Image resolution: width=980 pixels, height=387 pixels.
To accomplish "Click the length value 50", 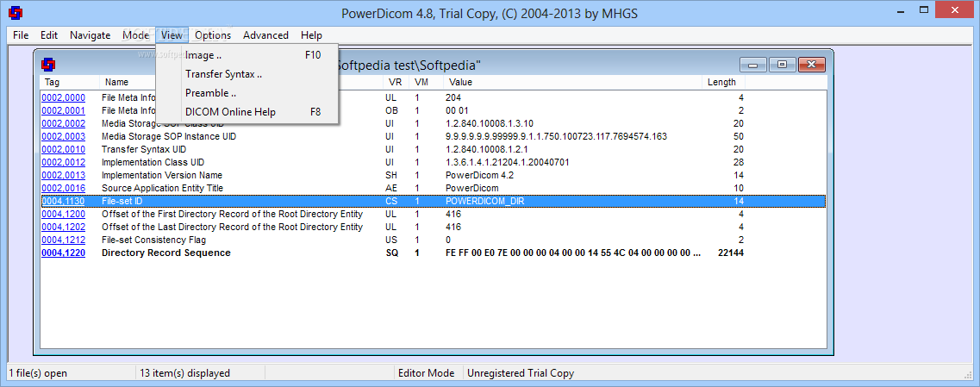I will point(738,136).
